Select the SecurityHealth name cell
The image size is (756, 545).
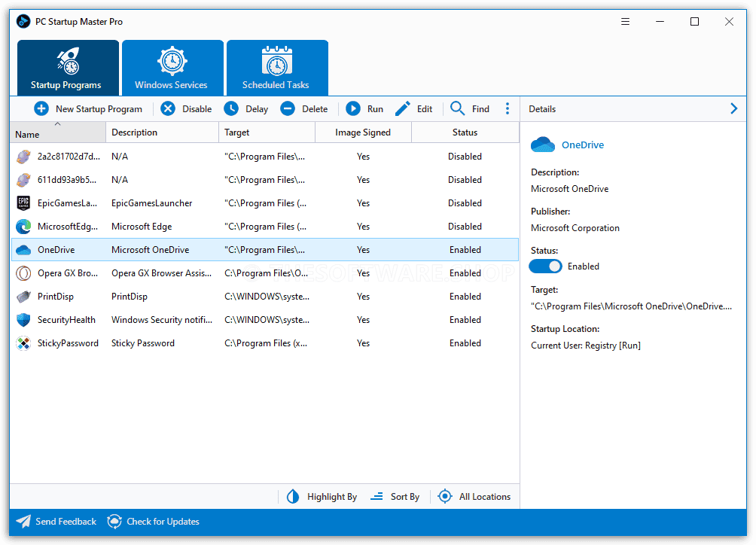(66, 320)
